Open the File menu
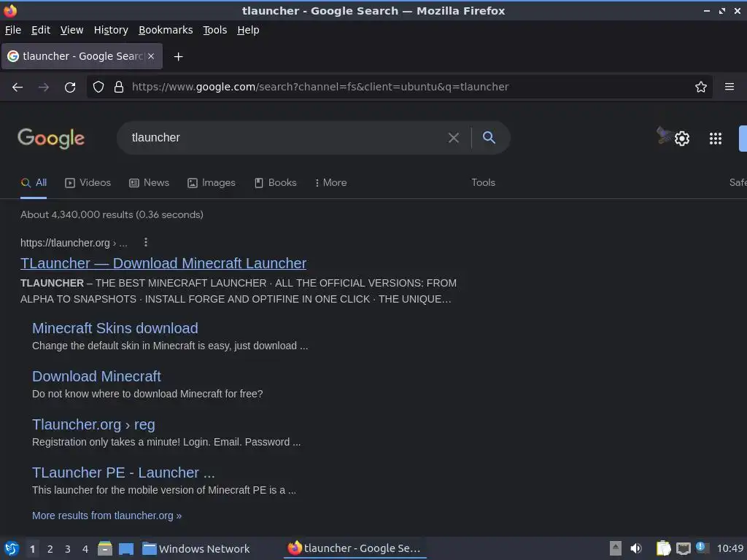Viewport: 747px width, 560px height. pos(13,30)
